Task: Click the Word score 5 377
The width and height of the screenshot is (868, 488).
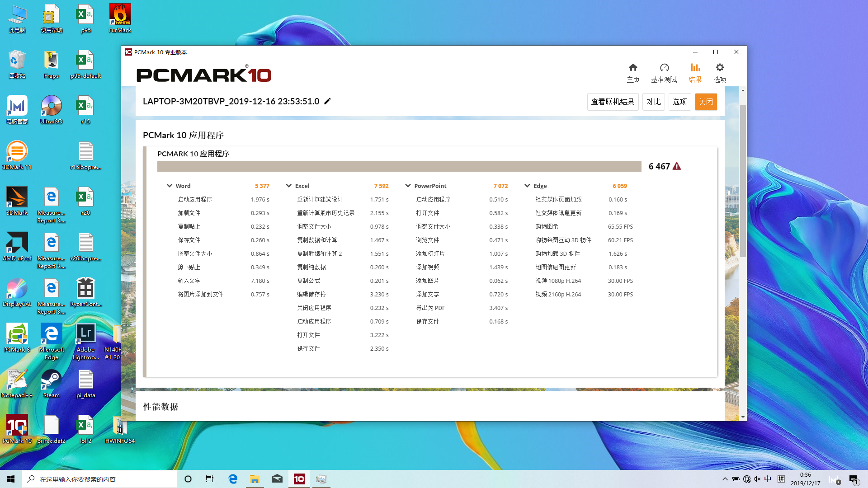Action: pos(262,186)
